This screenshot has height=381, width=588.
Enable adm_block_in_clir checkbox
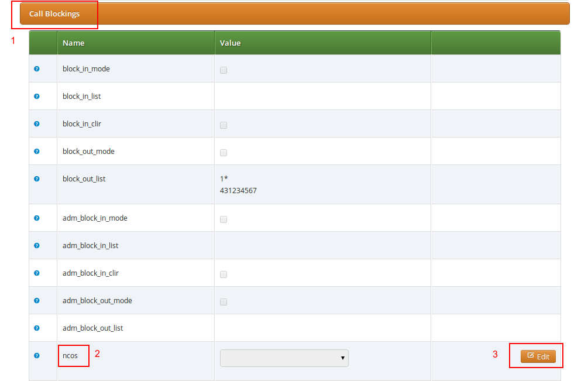tap(223, 274)
